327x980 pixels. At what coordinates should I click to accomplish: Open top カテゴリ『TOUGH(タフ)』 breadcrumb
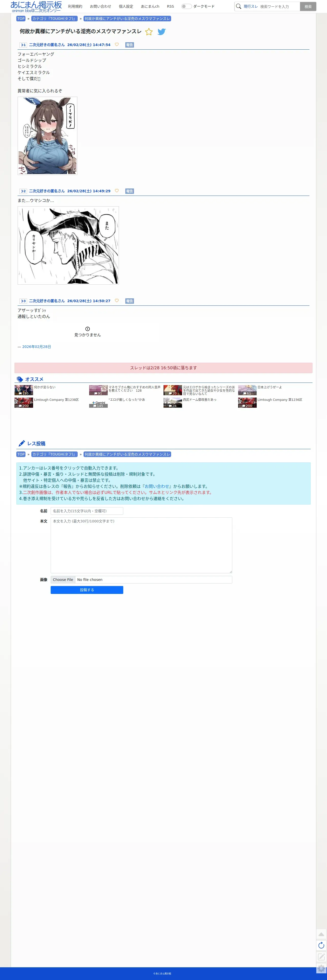pos(54,19)
